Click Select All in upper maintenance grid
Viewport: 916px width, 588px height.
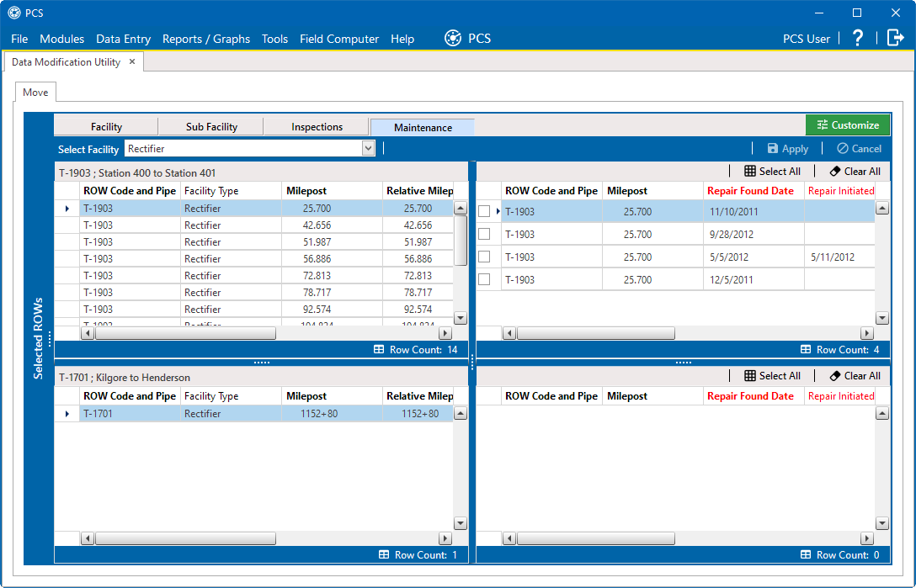(x=772, y=171)
